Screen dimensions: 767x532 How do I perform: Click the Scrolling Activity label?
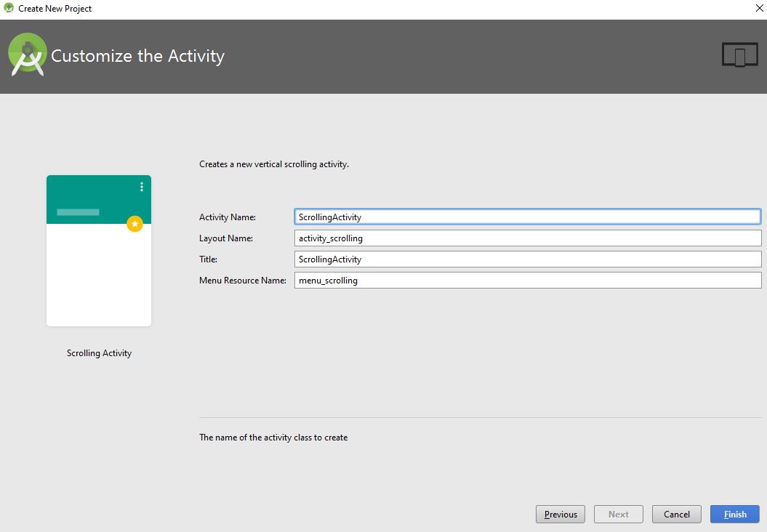(99, 353)
